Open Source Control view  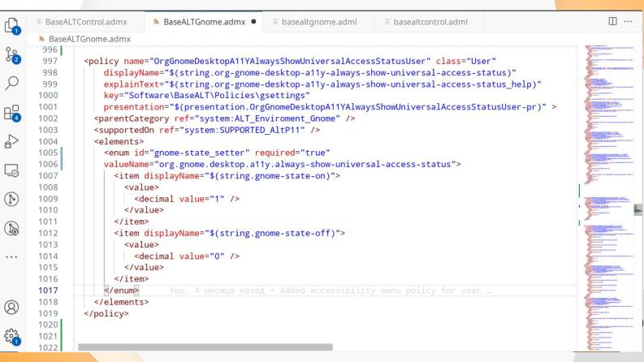click(x=11, y=55)
